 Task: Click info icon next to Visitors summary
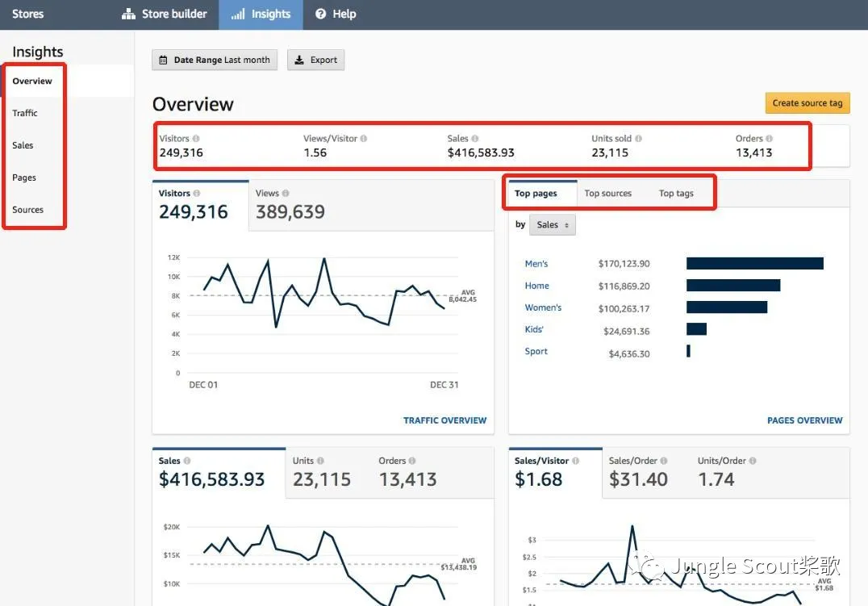pyautogui.click(x=196, y=139)
